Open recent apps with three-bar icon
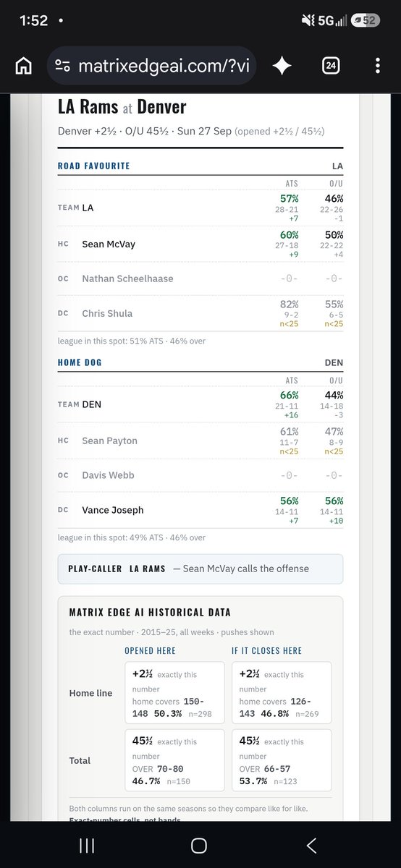Viewport: 401px width, 868px height. point(87,845)
